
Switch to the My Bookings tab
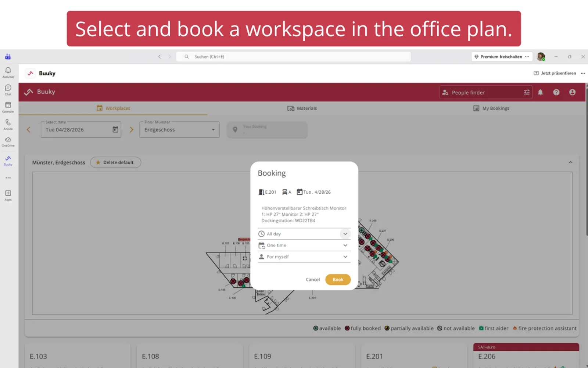(491, 108)
